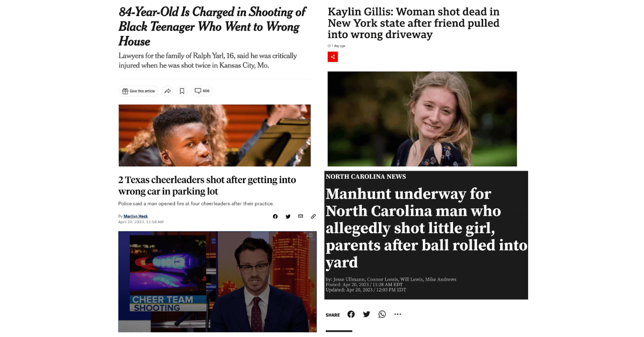Open the NORTH CAROLINA NEWS category label
The width and height of the screenshot is (644, 337).
[x=366, y=177]
